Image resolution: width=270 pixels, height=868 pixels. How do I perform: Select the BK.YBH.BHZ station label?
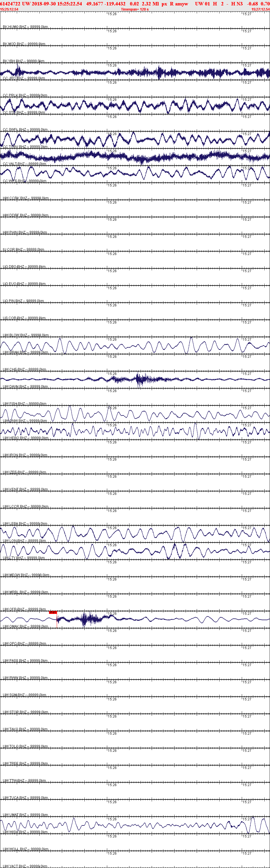pyautogui.click(x=24, y=61)
